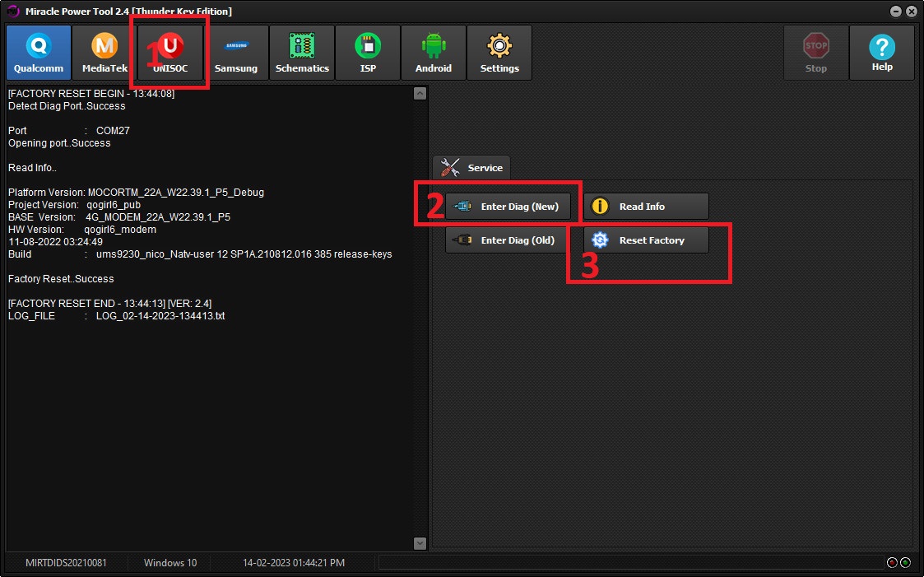The width and height of the screenshot is (924, 577).
Task: Minimize the Miracle Power Tool window
Action: click(896, 12)
